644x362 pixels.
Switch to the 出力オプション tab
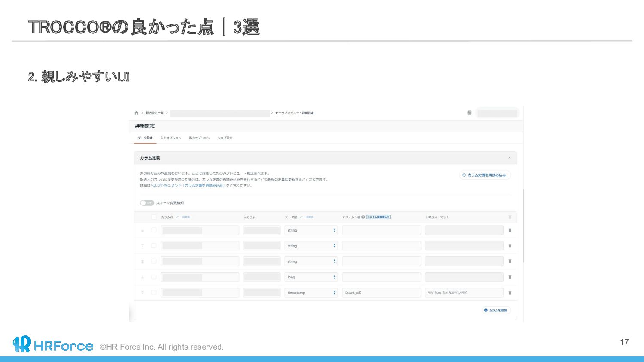point(199,138)
